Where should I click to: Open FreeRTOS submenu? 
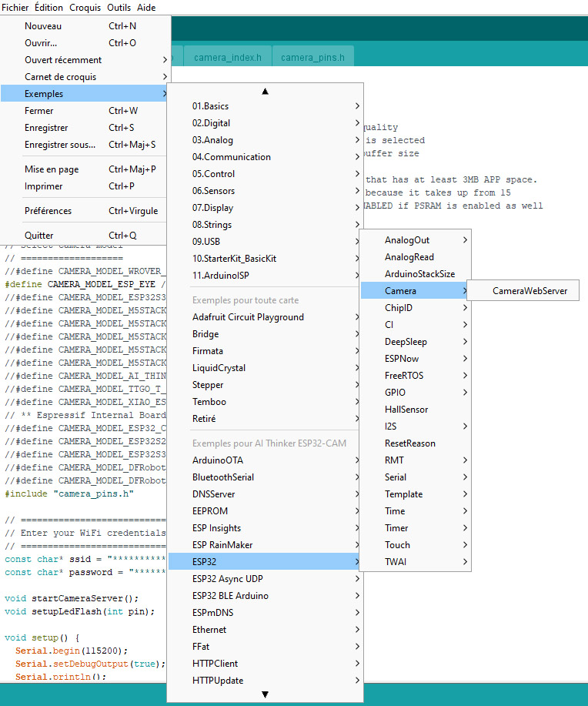(415, 376)
